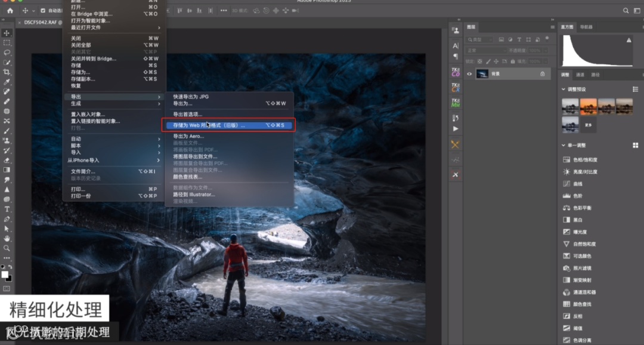Select the Horizontal Type tool
Image resolution: width=644 pixels, height=345 pixels.
tap(7, 210)
